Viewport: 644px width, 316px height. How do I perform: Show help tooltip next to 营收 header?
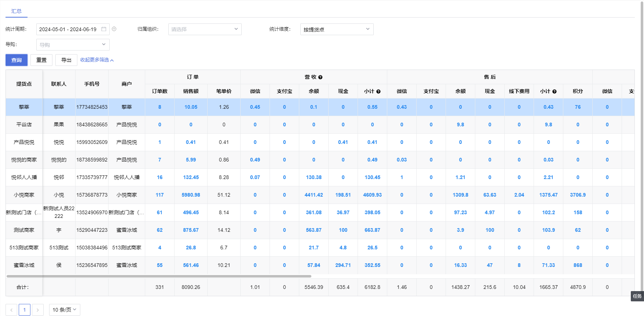click(320, 77)
